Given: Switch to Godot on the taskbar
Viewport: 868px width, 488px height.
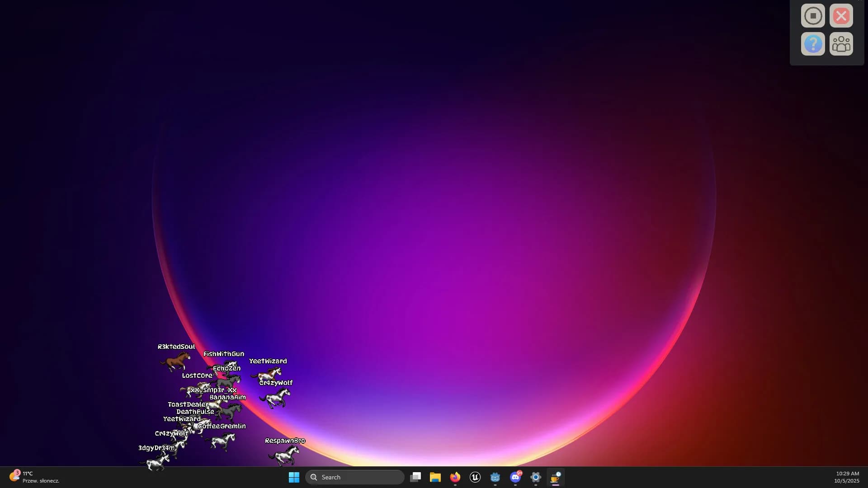Looking at the screenshot, I should [x=495, y=477].
